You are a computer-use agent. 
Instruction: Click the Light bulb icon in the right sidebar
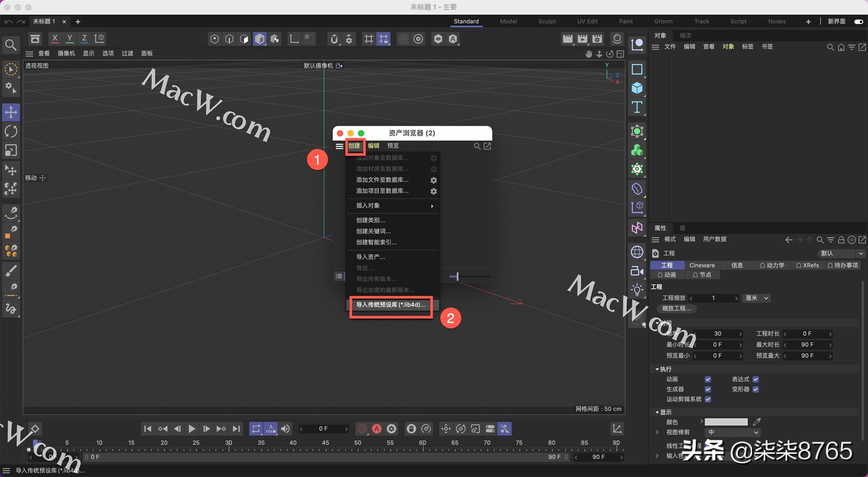click(637, 289)
